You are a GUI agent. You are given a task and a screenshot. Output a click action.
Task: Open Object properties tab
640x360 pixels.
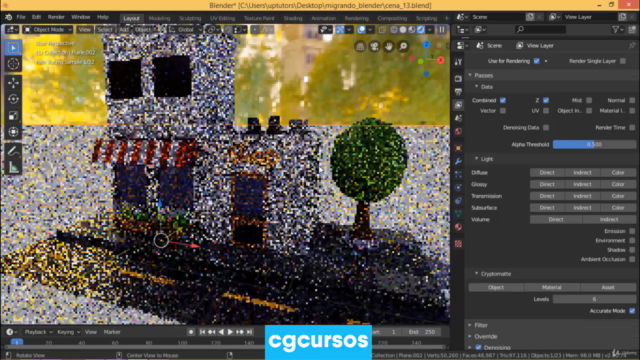pos(458,148)
